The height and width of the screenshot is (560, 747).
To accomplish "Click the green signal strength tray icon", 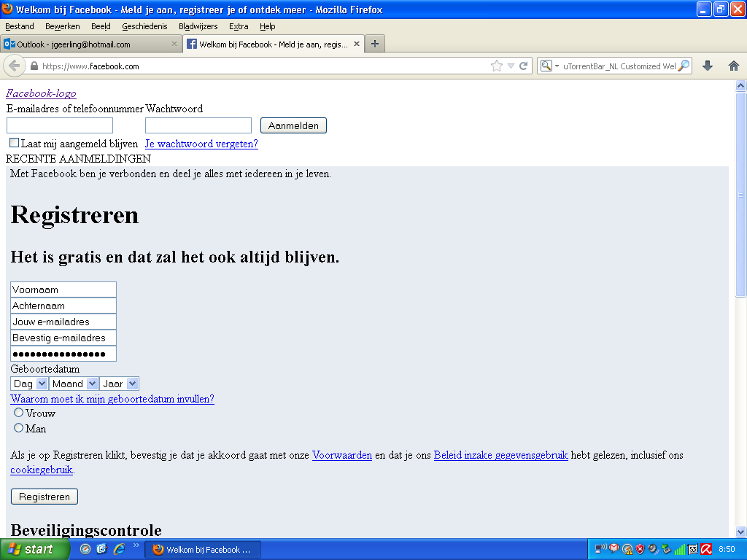I will point(679,550).
